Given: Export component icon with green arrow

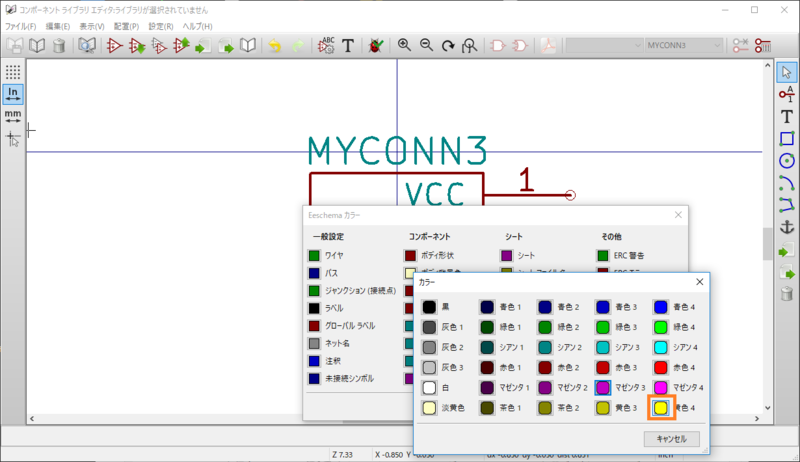Looking at the screenshot, I should click(x=226, y=45).
